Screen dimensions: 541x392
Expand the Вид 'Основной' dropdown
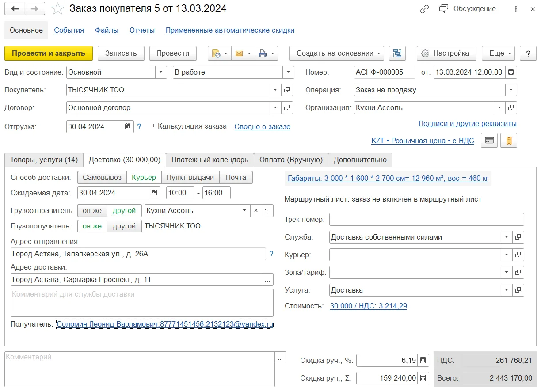(161, 72)
